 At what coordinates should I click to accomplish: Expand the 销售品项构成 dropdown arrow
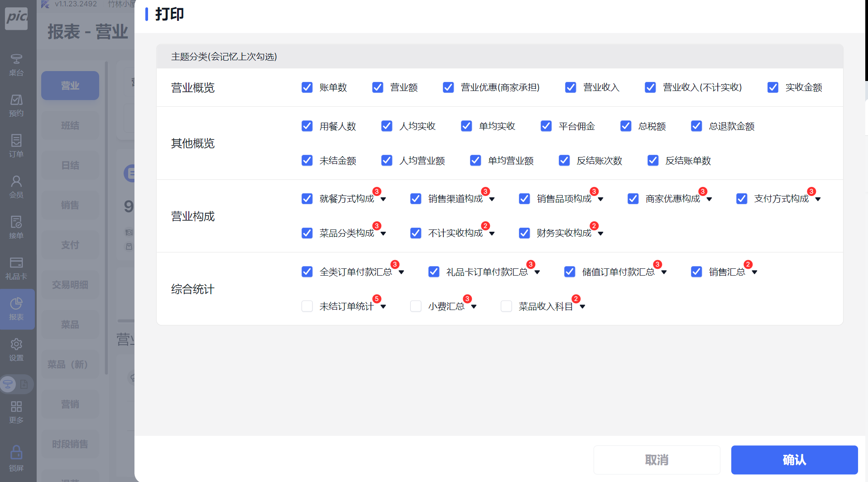pyautogui.click(x=601, y=199)
